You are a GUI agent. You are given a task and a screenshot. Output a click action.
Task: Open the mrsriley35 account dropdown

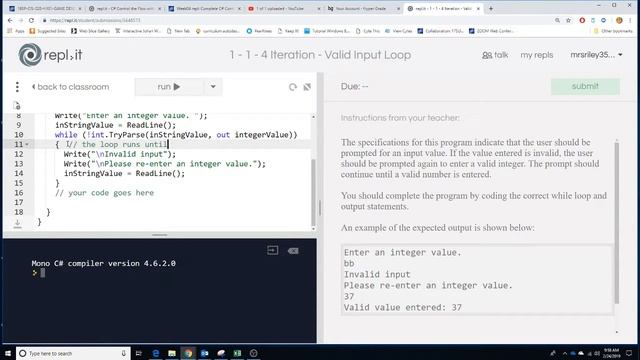[x=596, y=55]
